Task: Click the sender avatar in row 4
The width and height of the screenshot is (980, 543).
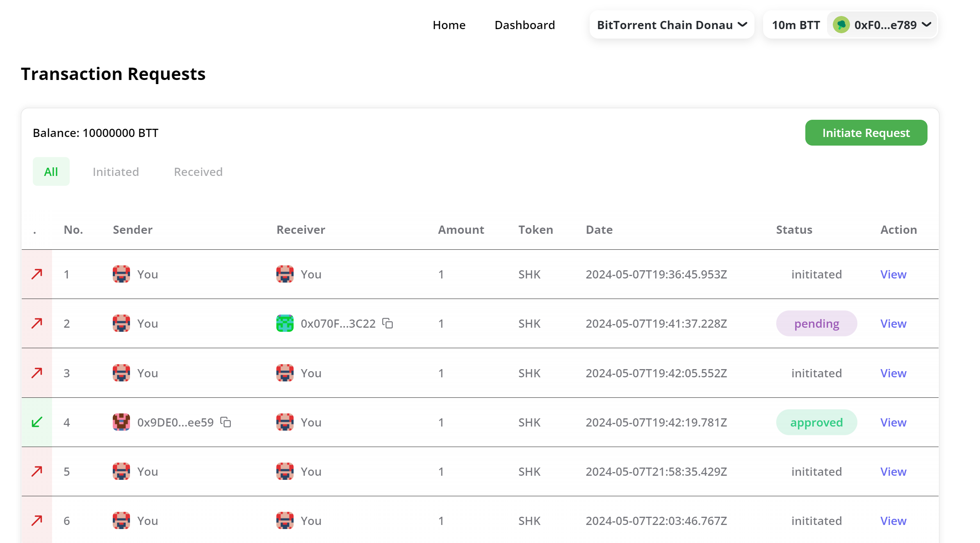Action: coord(121,422)
